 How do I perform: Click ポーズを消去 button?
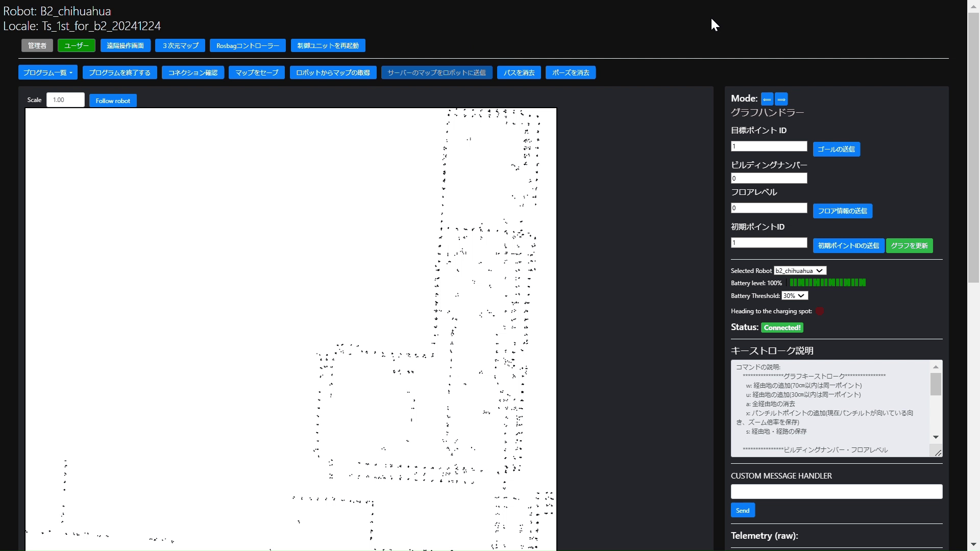[570, 72]
